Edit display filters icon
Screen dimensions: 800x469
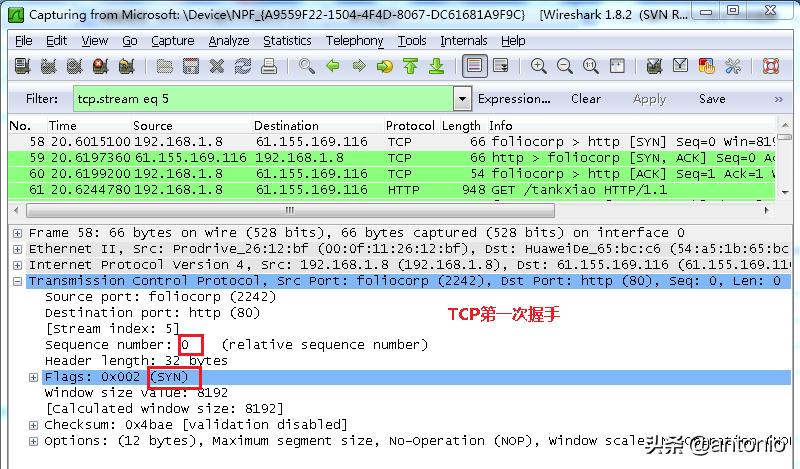(680, 66)
